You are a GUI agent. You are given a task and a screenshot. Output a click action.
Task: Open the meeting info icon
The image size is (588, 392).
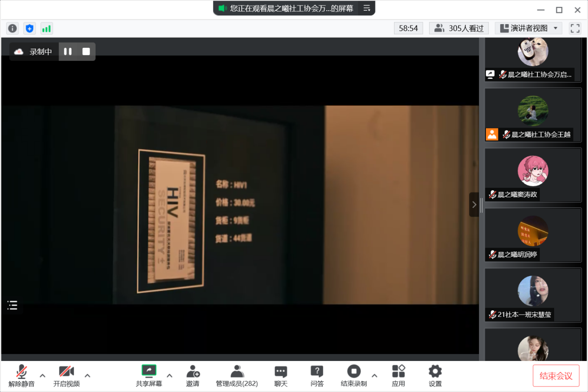click(x=13, y=28)
